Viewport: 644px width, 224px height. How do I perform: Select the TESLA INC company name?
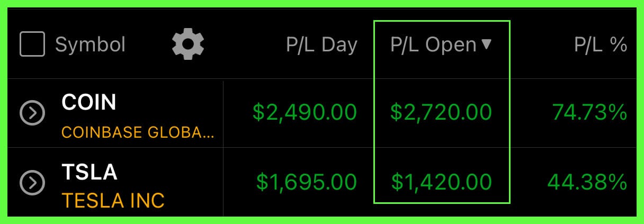click(x=113, y=201)
